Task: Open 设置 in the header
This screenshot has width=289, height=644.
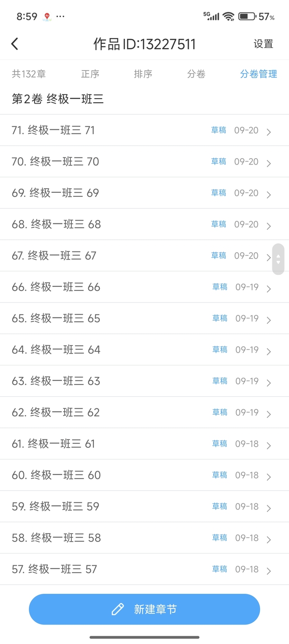Action: (x=263, y=44)
